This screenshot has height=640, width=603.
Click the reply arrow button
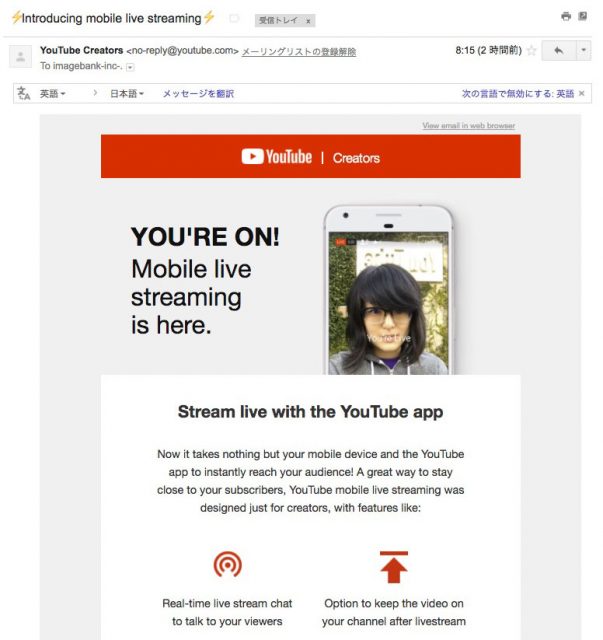click(557, 50)
